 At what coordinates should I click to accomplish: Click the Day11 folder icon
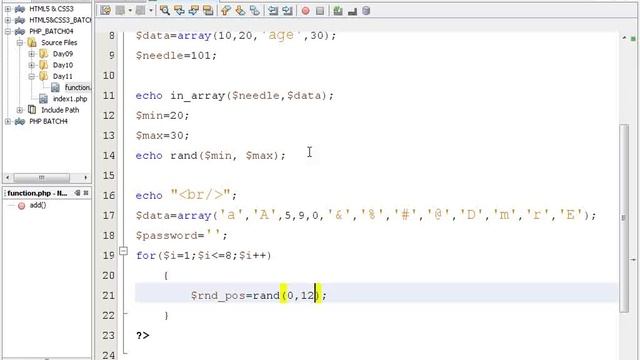[43, 76]
